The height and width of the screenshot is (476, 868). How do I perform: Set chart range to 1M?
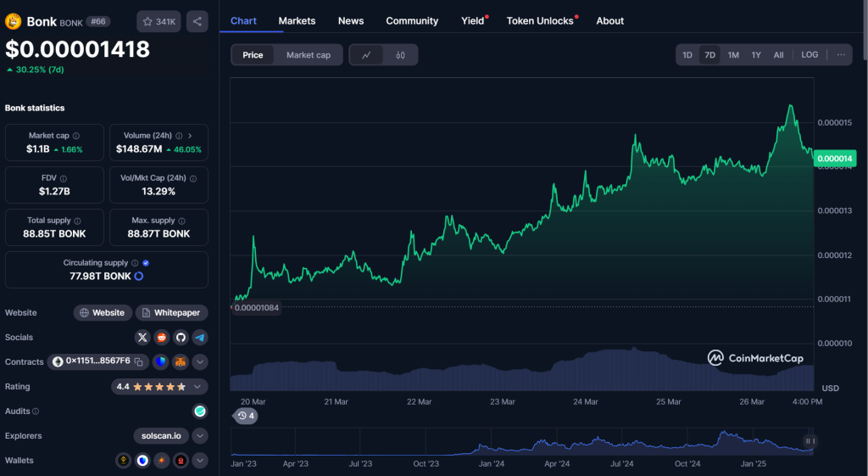[x=733, y=55]
